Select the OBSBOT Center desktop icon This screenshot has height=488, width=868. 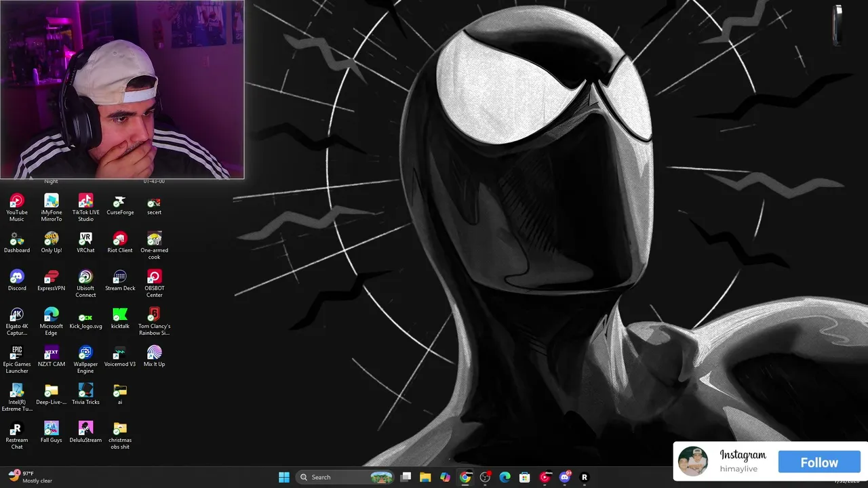tap(154, 283)
